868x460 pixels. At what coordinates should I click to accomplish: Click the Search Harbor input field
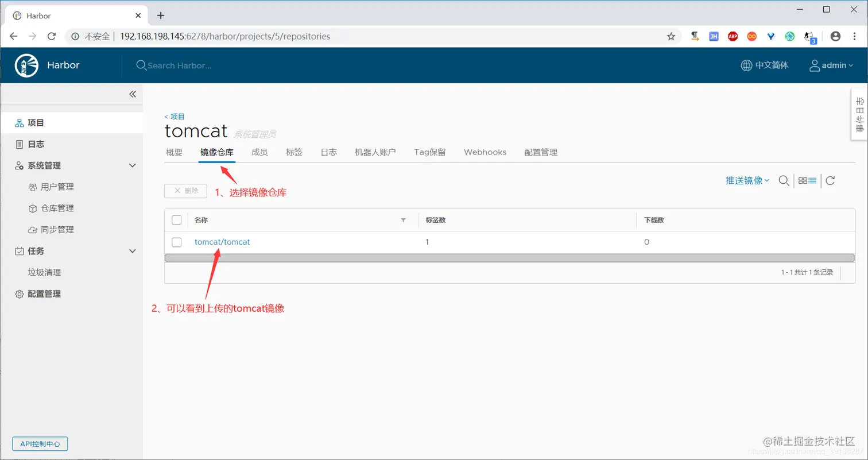click(179, 65)
